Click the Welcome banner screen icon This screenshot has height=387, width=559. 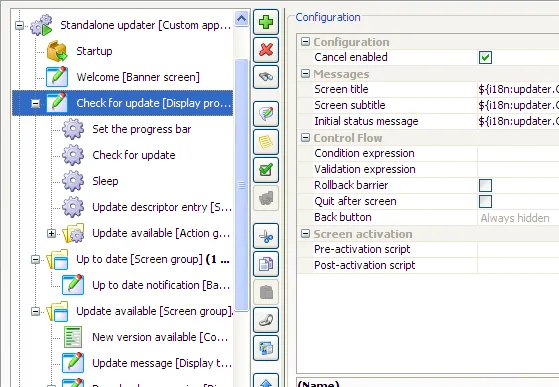pyautogui.click(x=57, y=77)
